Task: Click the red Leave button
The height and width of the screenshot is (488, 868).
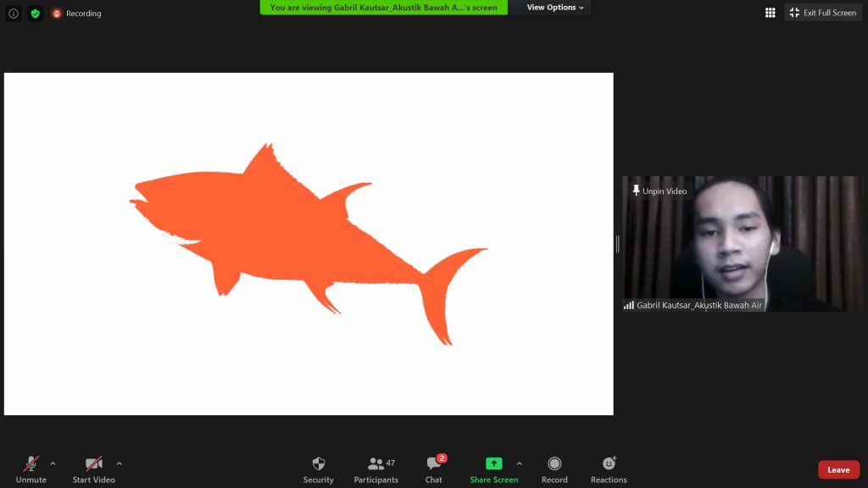Action: (x=838, y=469)
